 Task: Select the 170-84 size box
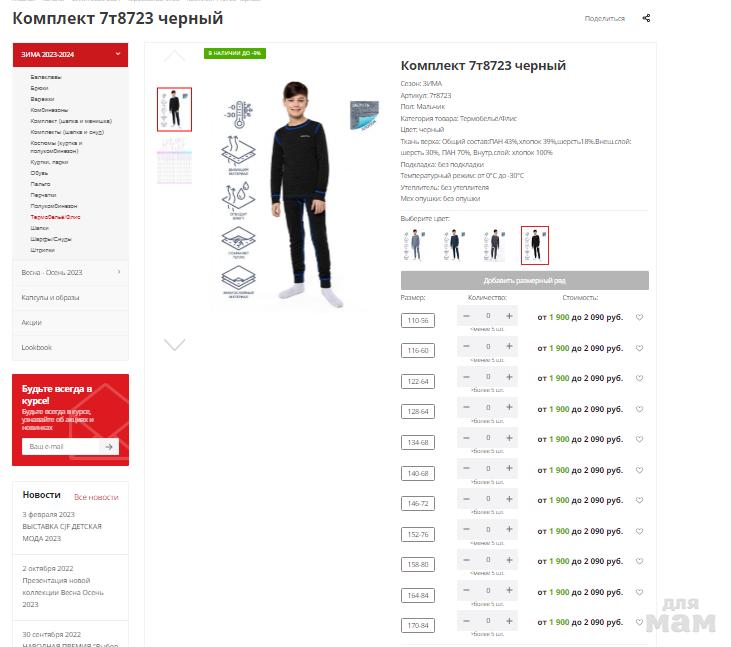pyautogui.click(x=418, y=625)
